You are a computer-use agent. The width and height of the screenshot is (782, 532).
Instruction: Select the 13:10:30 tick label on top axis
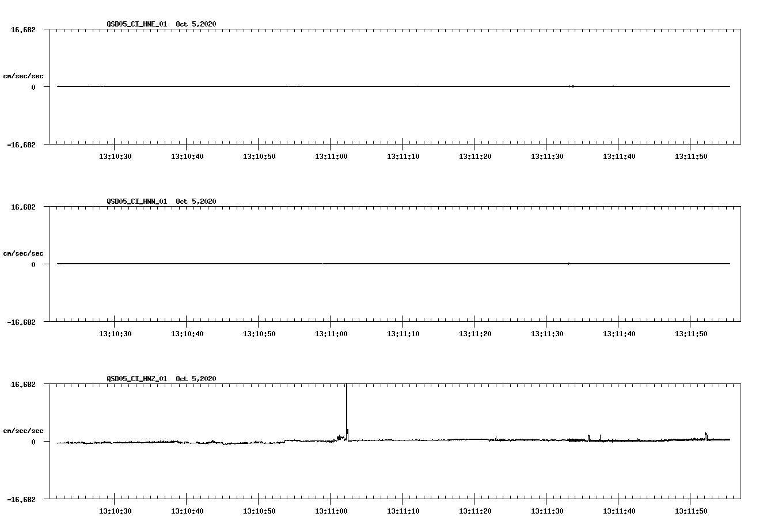tap(116, 155)
